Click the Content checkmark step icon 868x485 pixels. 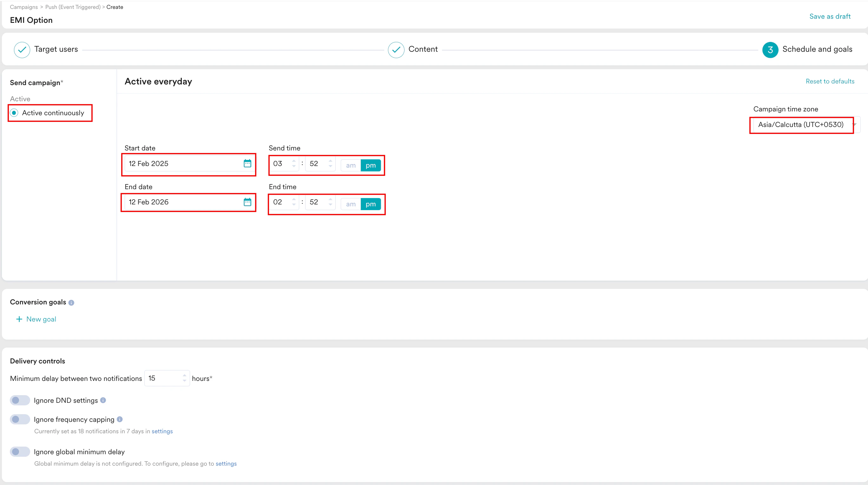point(396,50)
